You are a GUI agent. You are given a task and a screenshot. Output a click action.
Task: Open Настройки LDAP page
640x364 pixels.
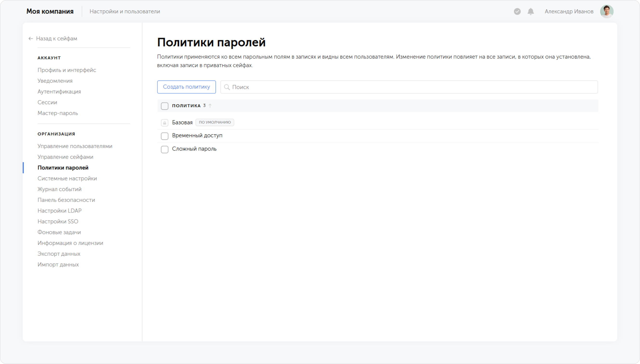click(60, 210)
